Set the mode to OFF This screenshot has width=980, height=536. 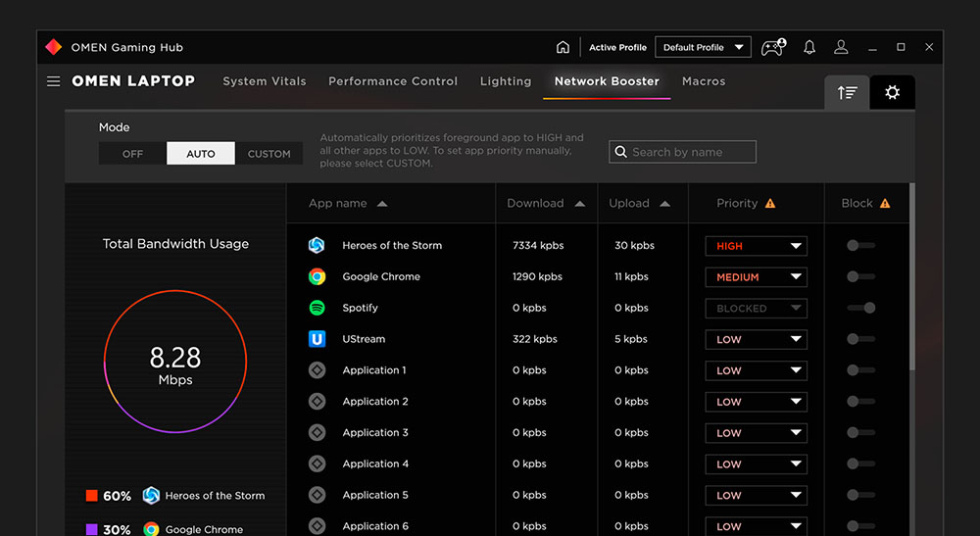point(132,154)
